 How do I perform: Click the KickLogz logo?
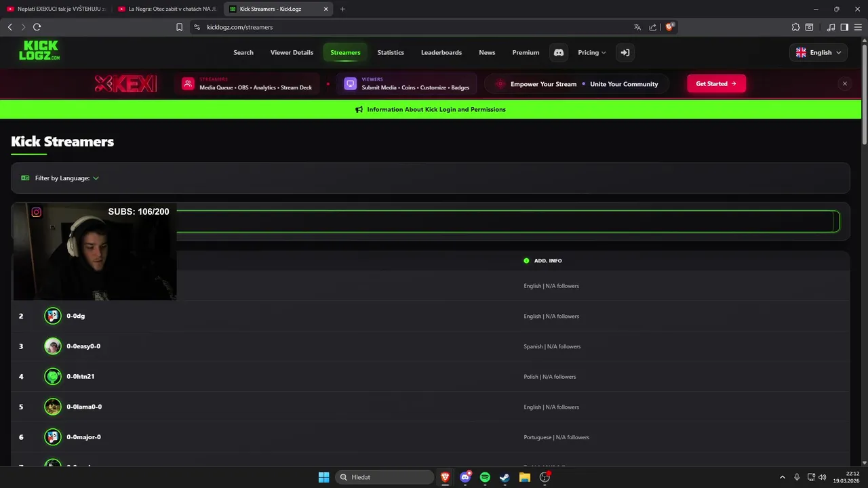pyautogui.click(x=39, y=51)
